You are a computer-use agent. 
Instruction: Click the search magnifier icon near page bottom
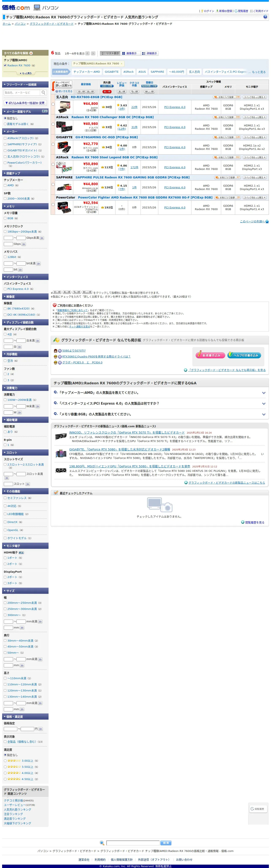click(102, 843)
